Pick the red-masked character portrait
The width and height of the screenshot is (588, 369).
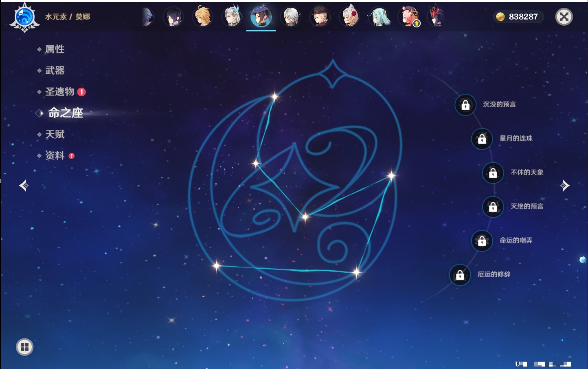coord(436,17)
